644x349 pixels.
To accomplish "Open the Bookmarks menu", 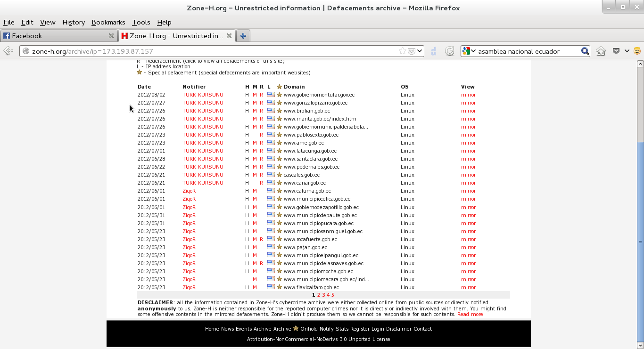I will click(x=108, y=22).
